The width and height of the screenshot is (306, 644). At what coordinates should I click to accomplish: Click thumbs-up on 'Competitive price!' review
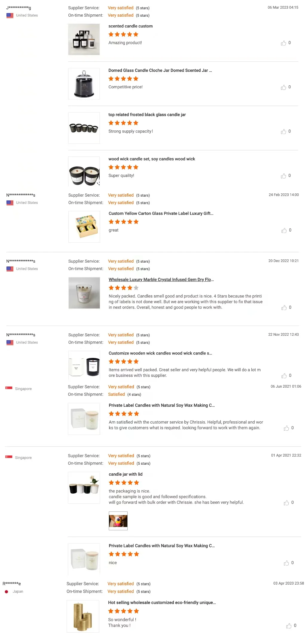[x=283, y=87]
